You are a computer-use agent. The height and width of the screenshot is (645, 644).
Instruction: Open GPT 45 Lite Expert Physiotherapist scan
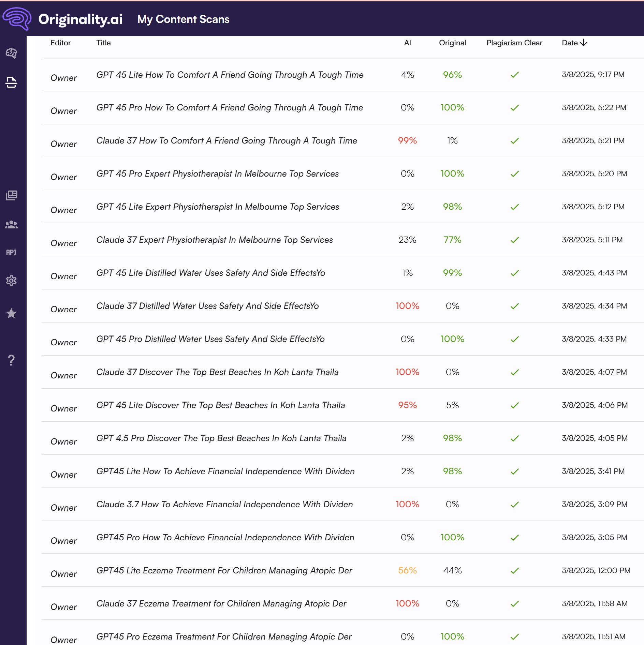[218, 207]
